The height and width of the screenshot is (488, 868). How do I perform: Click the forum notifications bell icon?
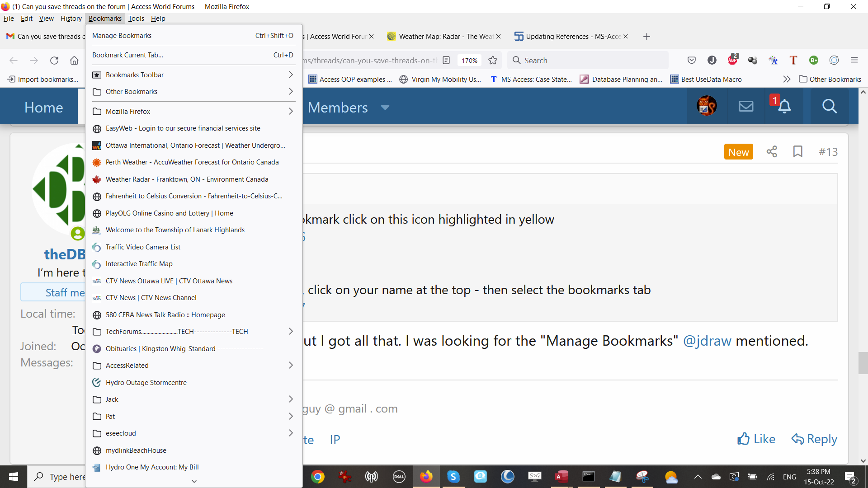pyautogui.click(x=784, y=107)
